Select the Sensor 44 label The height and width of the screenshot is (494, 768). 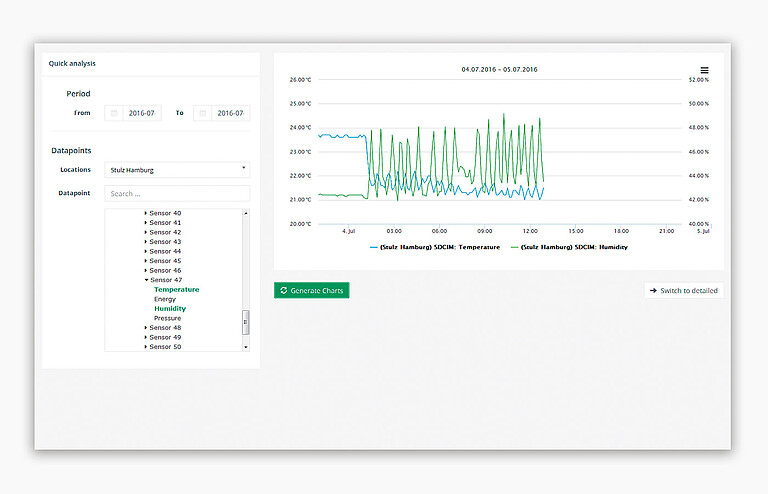(165, 251)
